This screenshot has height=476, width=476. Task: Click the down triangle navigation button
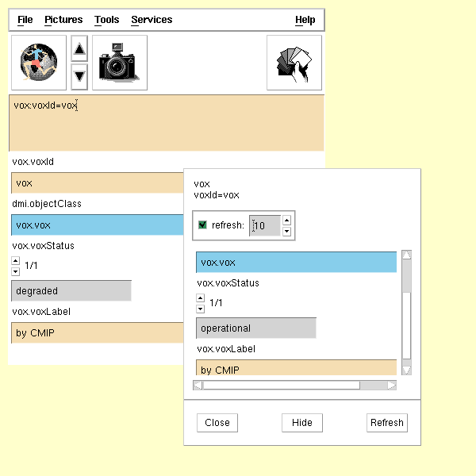point(79,76)
